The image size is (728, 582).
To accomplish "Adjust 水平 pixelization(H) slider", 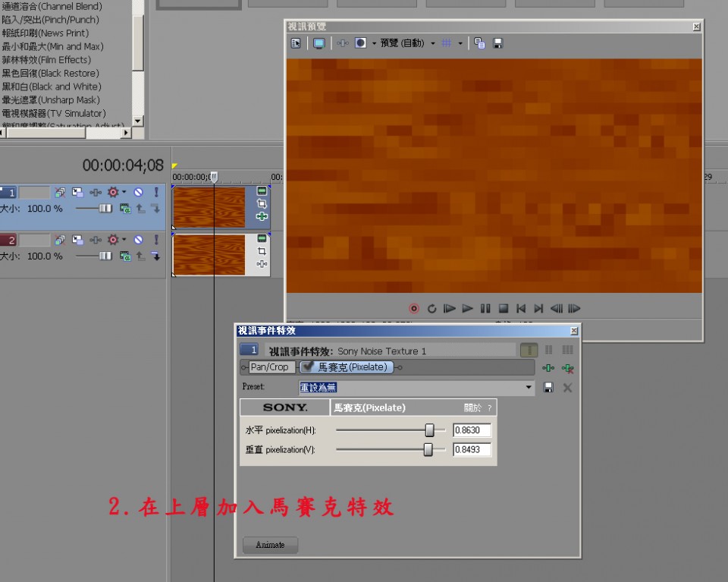I will [x=429, y=430].
